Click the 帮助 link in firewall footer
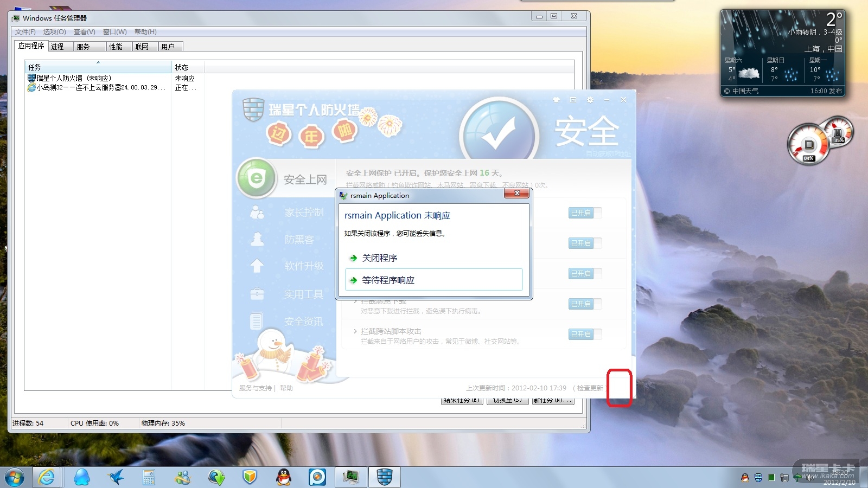Viewport: 868px width, 488px height. 286,388
